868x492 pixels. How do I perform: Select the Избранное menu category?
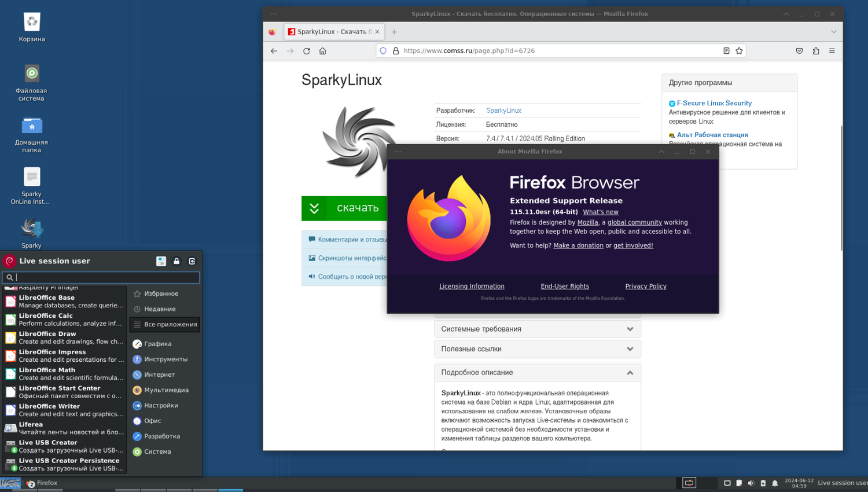click(x=165, y=293)
